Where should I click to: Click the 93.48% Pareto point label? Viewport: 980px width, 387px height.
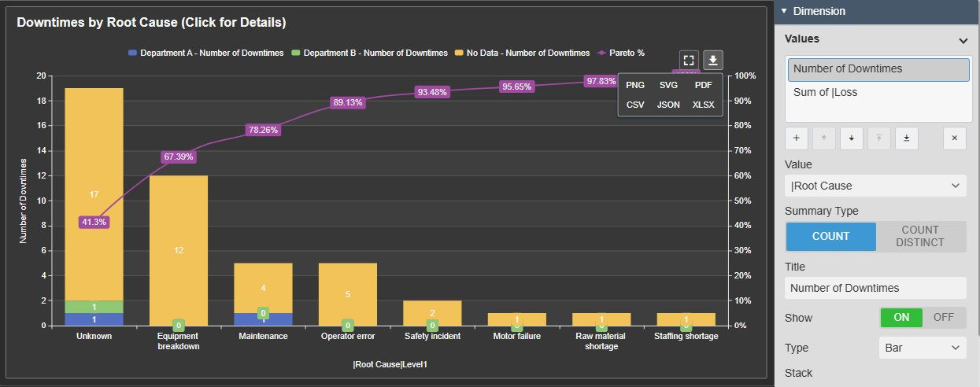click(432, 92)
